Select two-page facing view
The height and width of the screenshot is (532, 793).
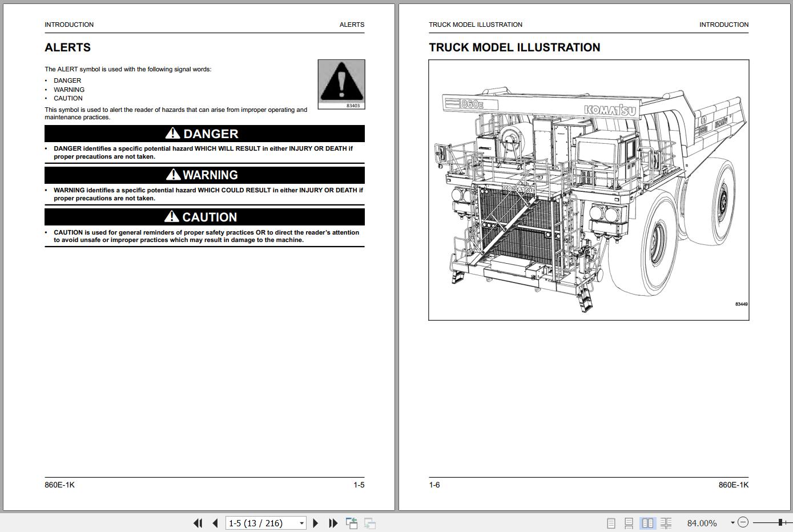click(x=647, y=523)
